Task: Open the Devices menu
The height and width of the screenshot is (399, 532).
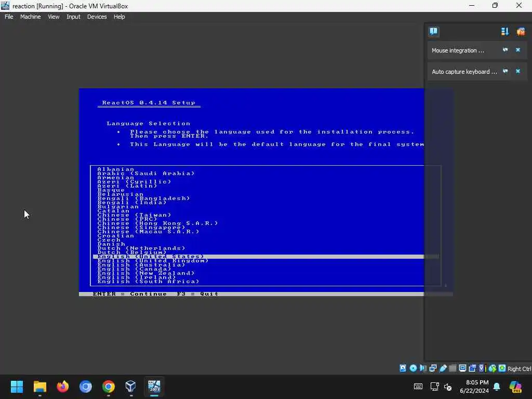Action: click(97, 17)
